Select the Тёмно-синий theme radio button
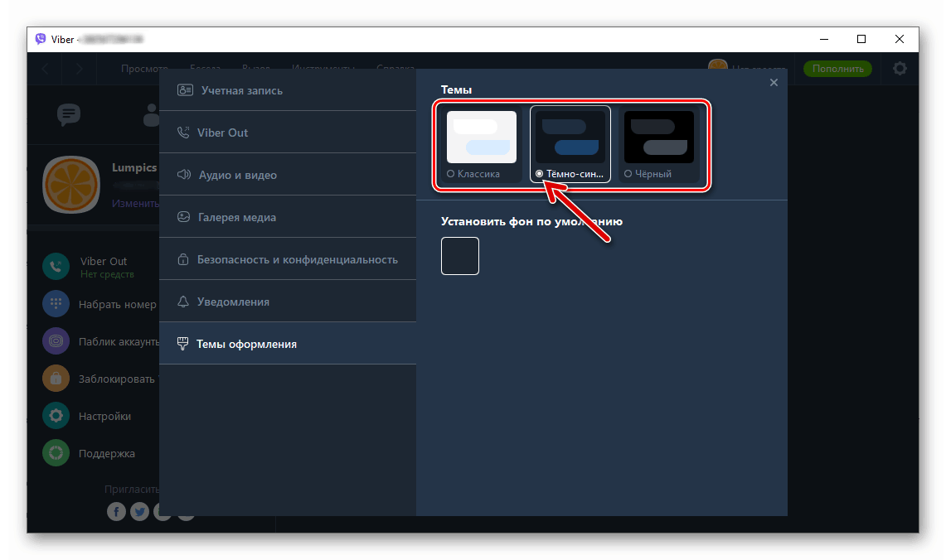 coord(540,174)
